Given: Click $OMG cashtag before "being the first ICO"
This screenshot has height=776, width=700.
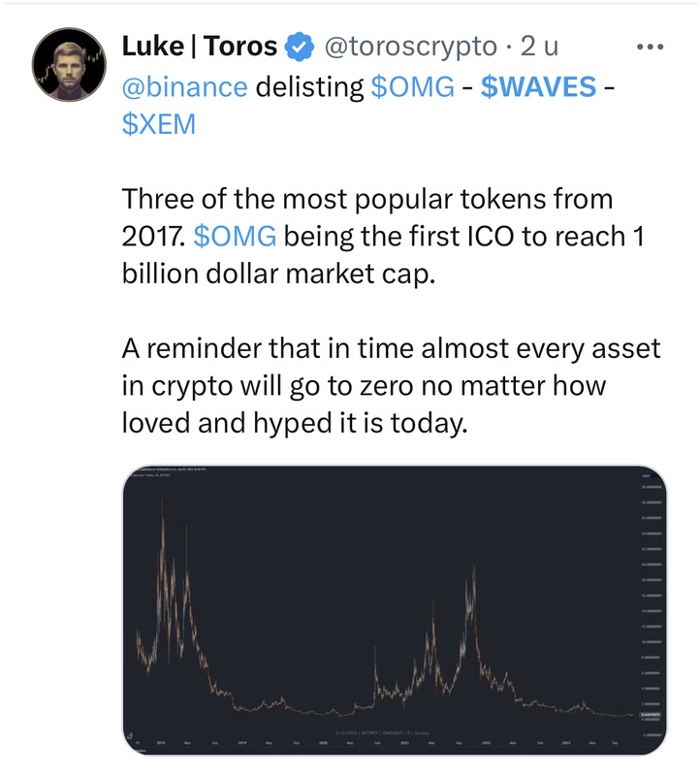Looking at the screenshot, I should tap(236, 235).
